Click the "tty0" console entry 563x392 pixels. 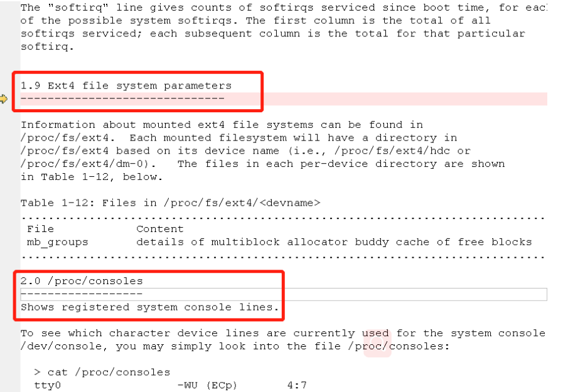coord(47,385)
